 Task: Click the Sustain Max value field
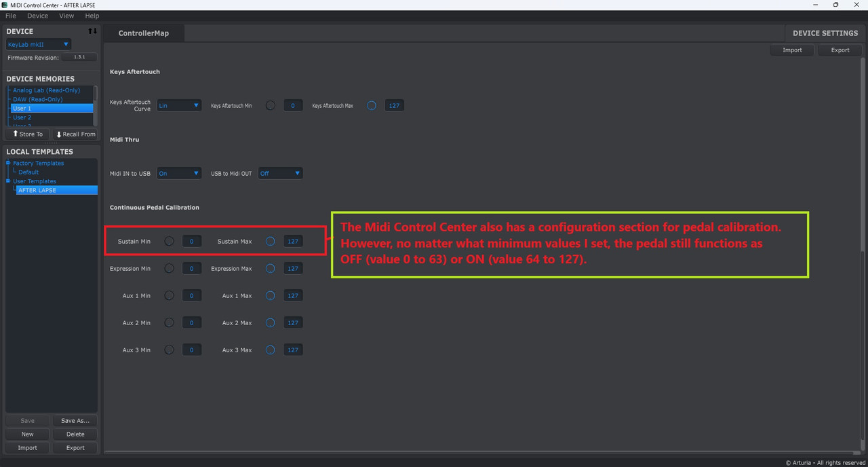point(293,241)
